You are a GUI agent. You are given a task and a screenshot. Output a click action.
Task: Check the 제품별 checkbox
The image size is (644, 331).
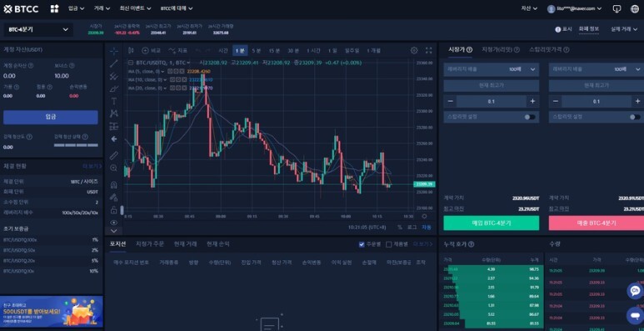388,244
